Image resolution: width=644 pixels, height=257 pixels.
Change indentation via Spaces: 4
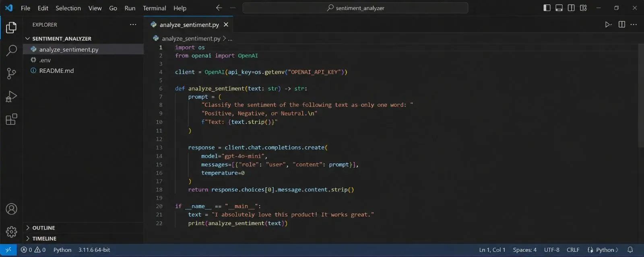pyautogui.click(x=525, y=250)
